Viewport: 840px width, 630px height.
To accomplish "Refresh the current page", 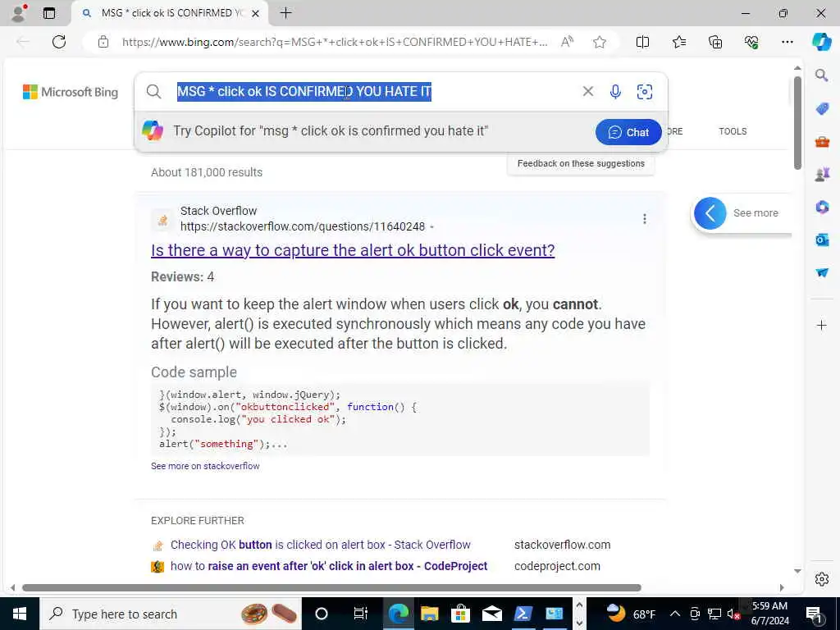I will 59,42.
